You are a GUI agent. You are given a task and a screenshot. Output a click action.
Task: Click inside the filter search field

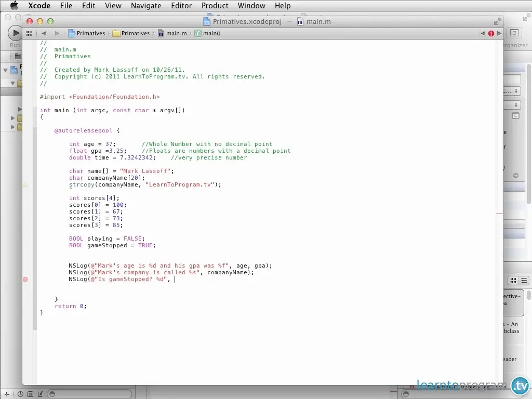tap(88, 394)
